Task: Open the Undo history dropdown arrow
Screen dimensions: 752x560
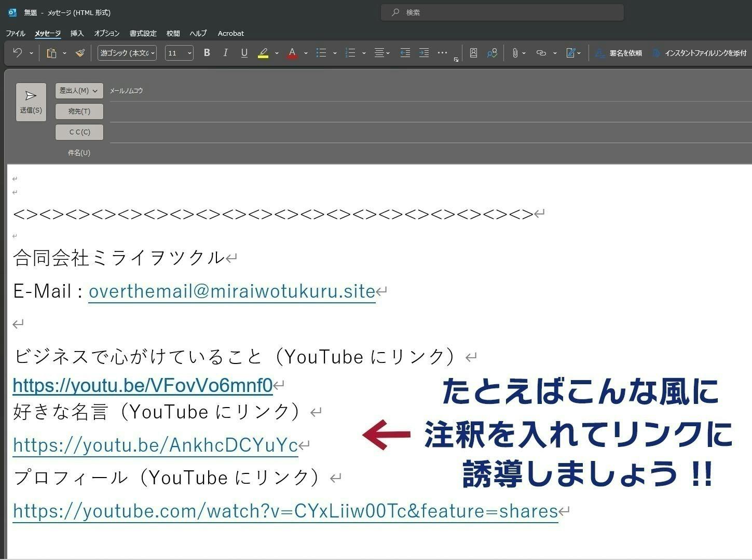Action: point(31,53)
